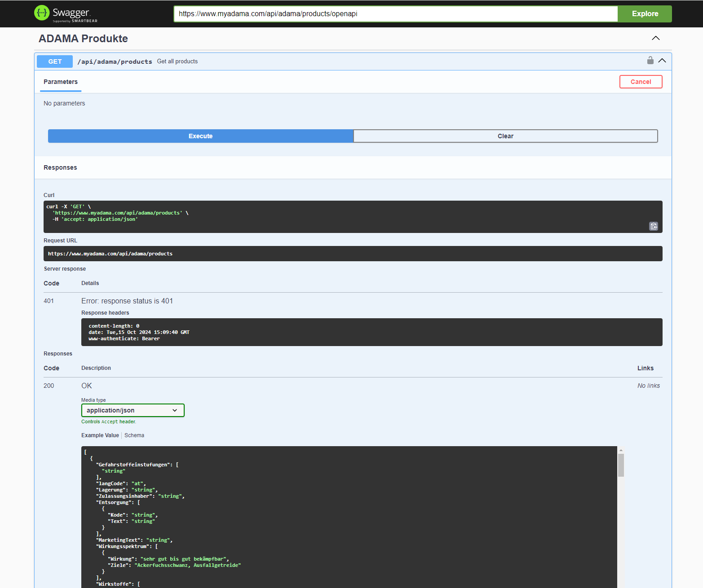Click the 'OK' description for code 200
Screen dimensions: 703x588
click(x=87, y=386)
